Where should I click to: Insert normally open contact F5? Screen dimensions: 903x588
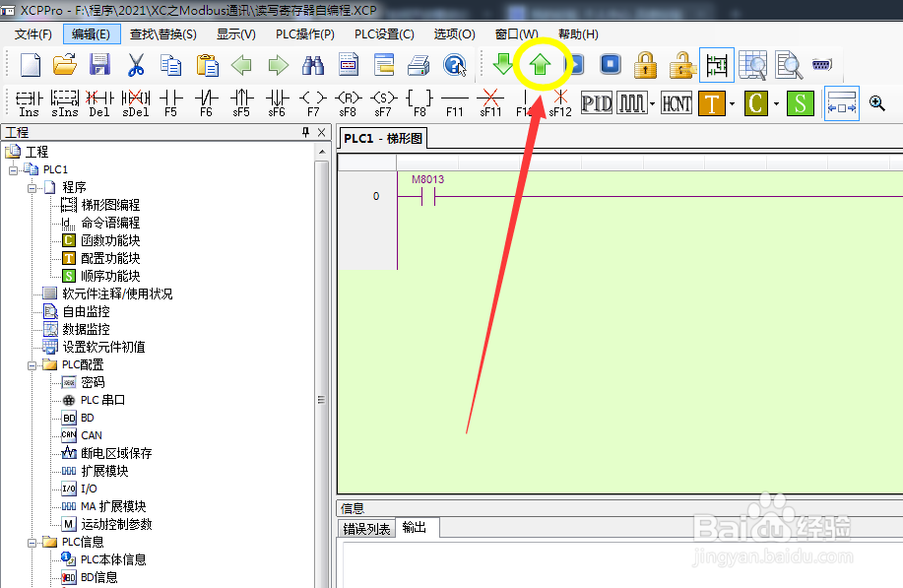click(170, 103)
